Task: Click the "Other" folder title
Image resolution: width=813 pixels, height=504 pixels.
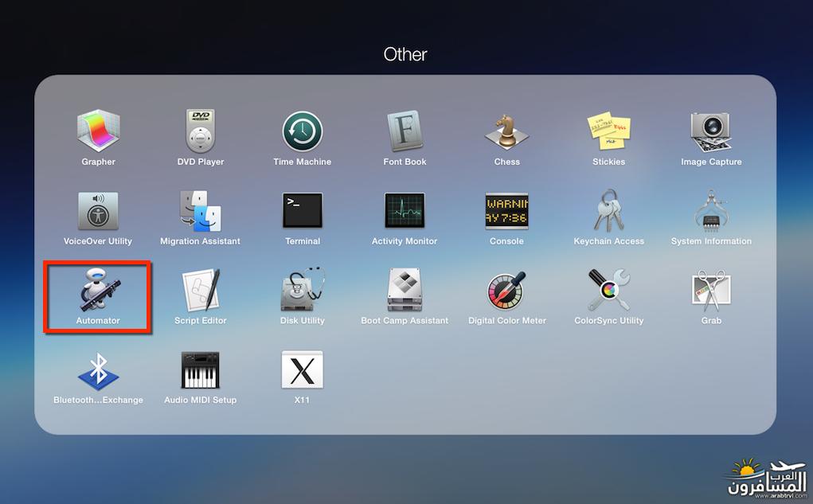Action: 405,54
